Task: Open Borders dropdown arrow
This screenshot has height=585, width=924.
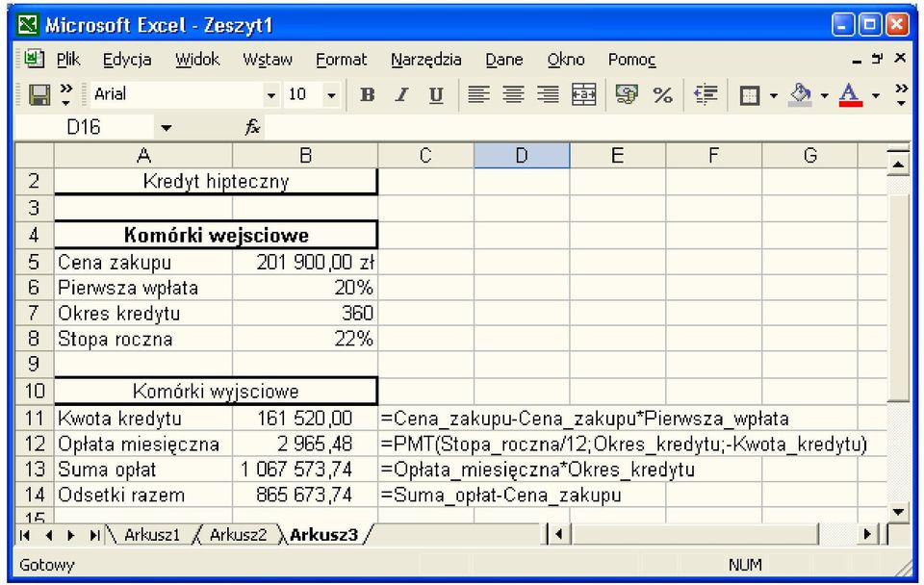Action: click(x=773, y=95)
